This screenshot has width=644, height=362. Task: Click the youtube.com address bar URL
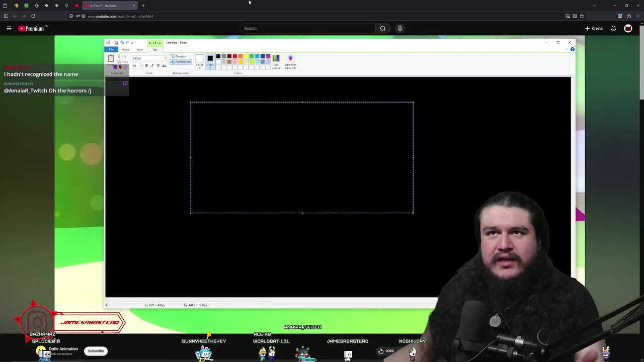pyautogui.click(x=120, y=16)
